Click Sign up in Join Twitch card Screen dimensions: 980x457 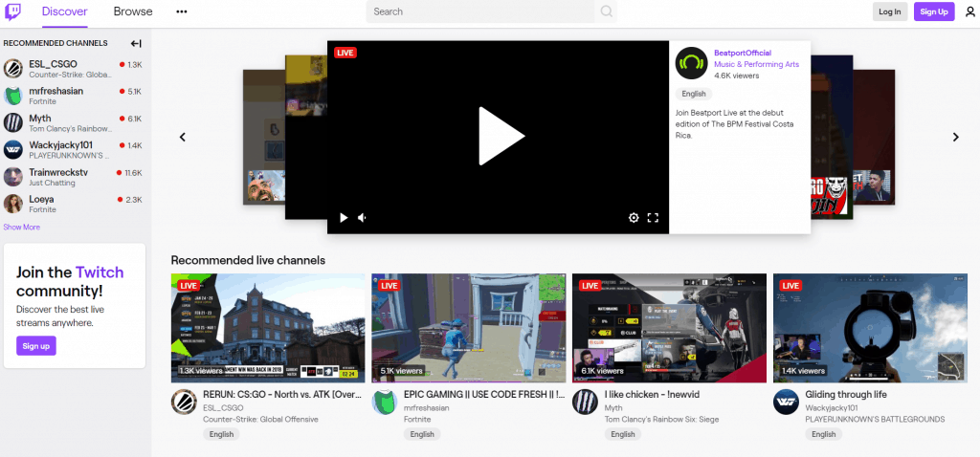[x=36, y=346]
